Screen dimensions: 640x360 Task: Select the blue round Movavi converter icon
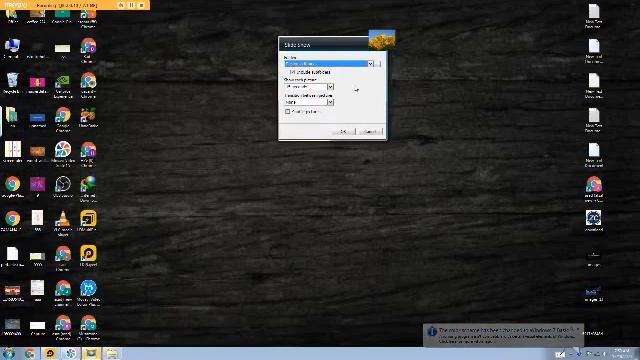(x=88, y=292)
